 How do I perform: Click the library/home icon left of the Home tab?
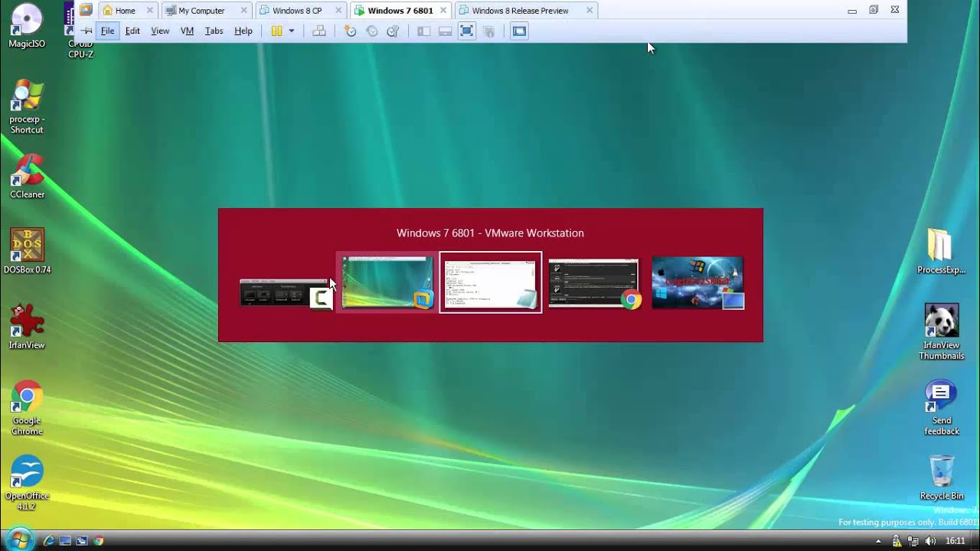click(x=86, y=10)
